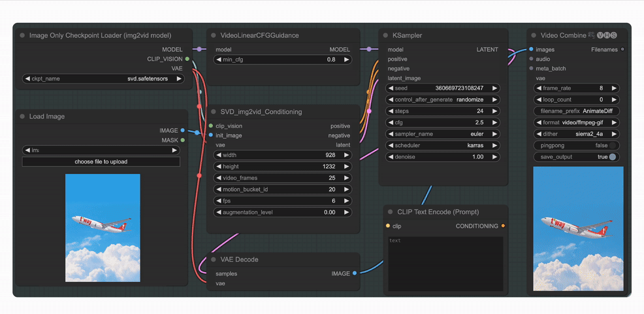Click the MASK output socket of Load Image
This screenshot has width=644, height=314.
point(182,140)
